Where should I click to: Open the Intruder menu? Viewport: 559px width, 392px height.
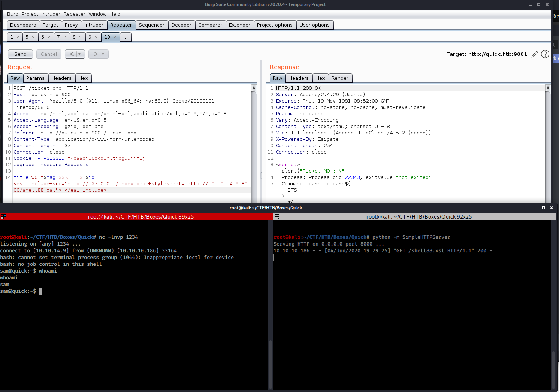coord(51,14)
